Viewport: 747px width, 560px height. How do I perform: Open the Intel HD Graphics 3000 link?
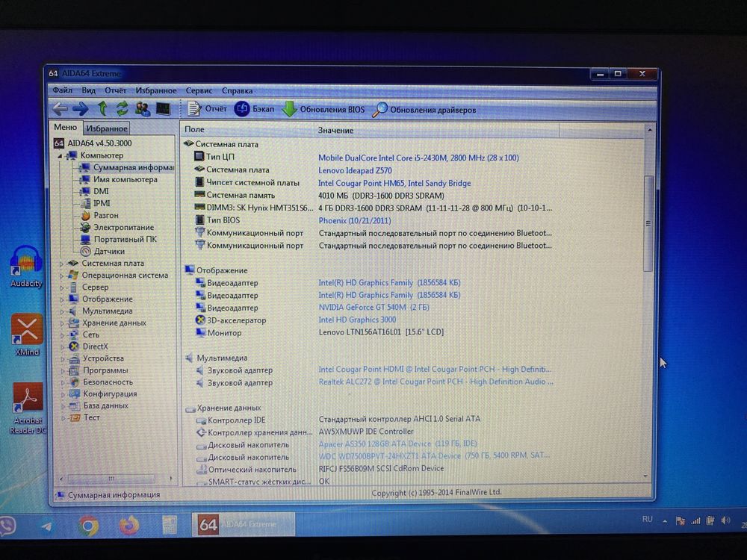pos(357,320)
